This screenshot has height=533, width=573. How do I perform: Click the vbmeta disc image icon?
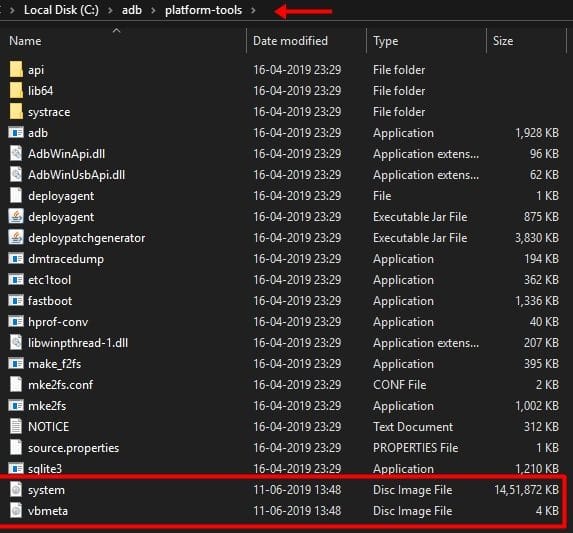pyautogui.click(x=16, y=510)
